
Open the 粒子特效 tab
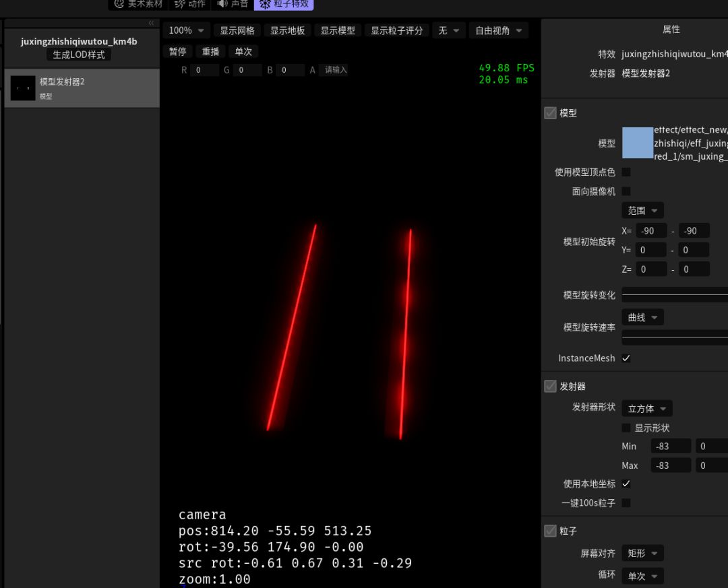[x=284, y=4]
